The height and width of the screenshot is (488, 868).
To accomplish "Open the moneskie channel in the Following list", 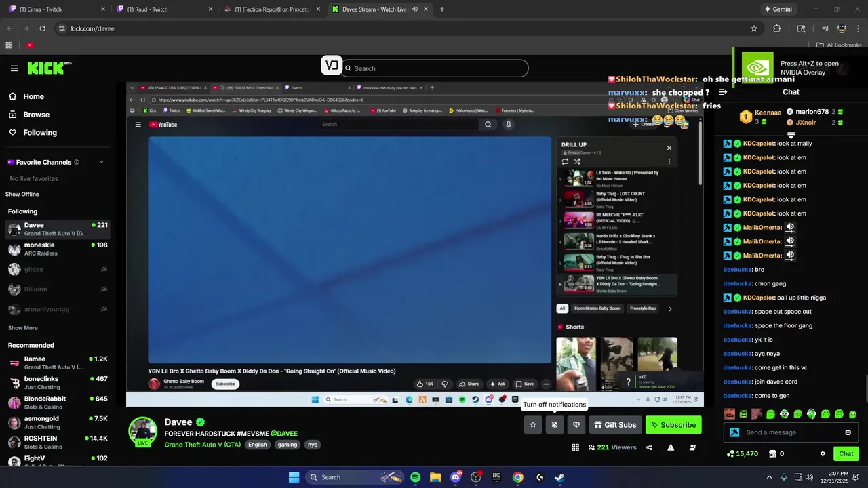I will pyautogui.click(x=58, y=249).
